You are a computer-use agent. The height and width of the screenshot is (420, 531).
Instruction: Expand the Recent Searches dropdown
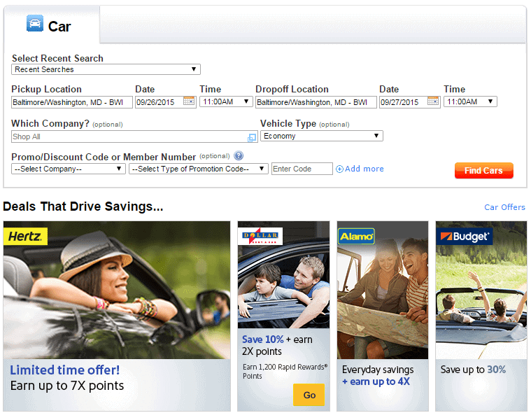pyautogui.click(x=106, y=69)
